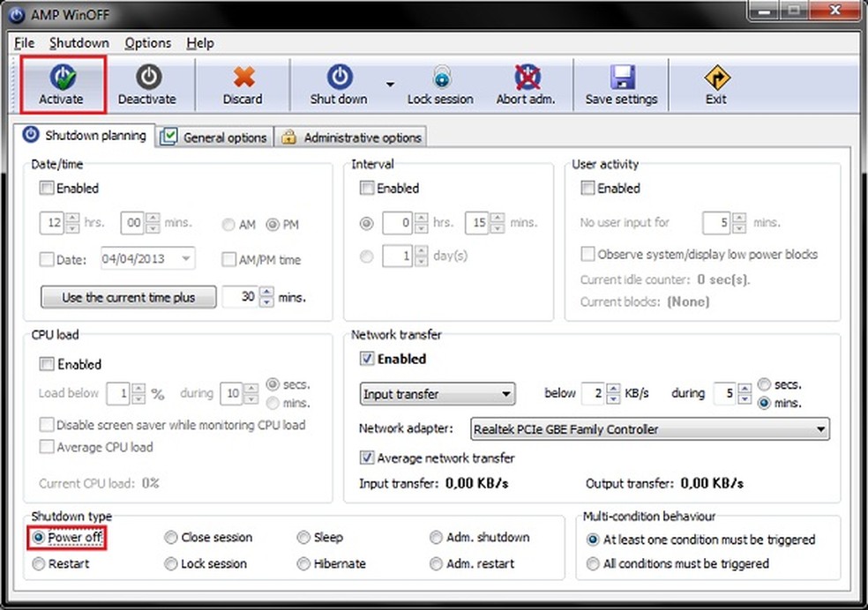Select Restart shutdown type

38,564
